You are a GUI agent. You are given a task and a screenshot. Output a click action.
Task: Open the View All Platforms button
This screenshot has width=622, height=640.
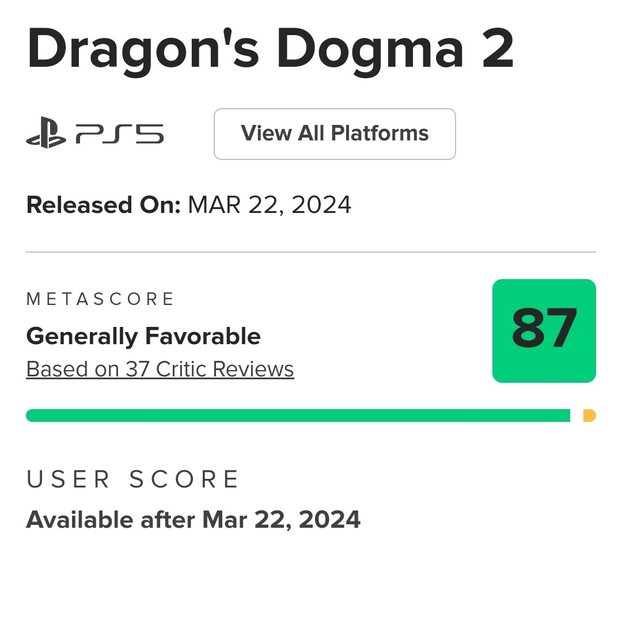(x=334, y=134)
